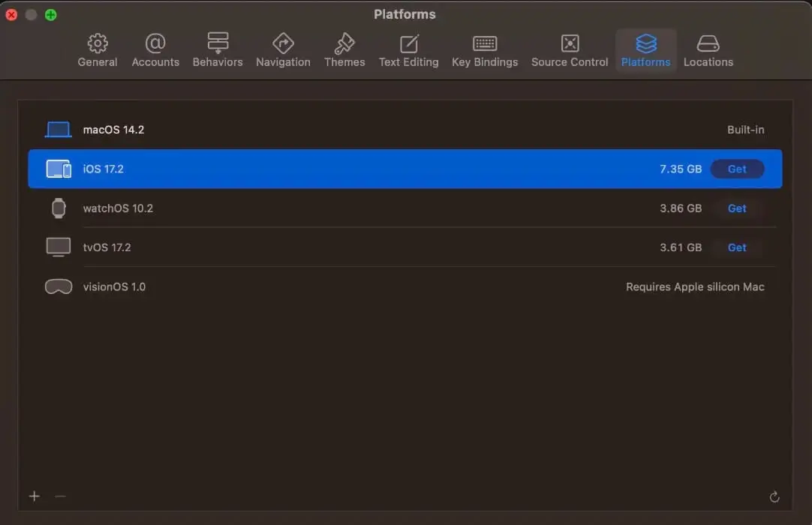
Task: Select the visionOS 1.0 platform row
Action: [x=300, y=286]
